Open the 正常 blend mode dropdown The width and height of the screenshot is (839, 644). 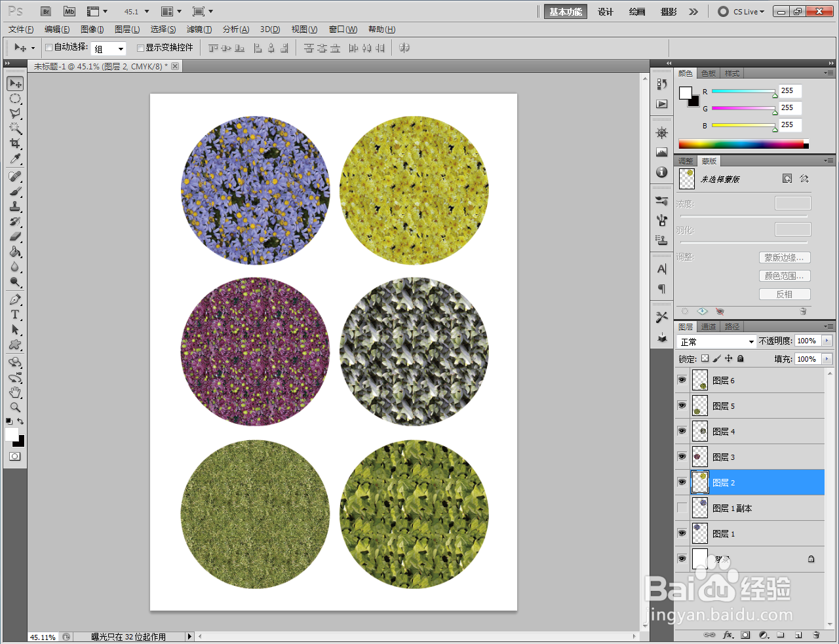[x=717, y=342]
